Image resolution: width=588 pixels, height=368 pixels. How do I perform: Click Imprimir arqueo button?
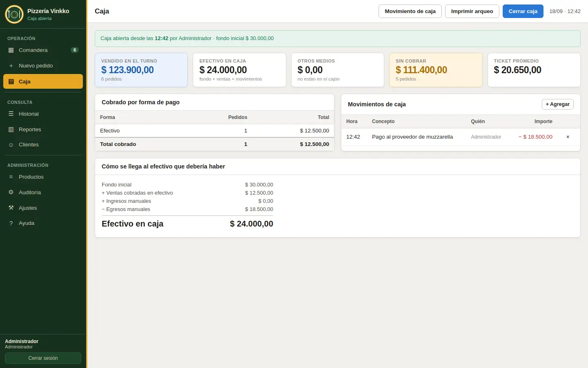point(472,11)
